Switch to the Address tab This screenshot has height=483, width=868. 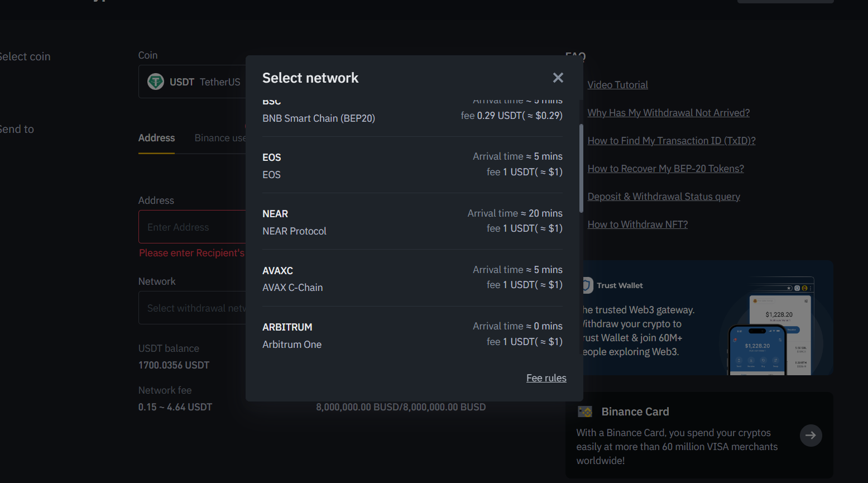tap(156, 138)
